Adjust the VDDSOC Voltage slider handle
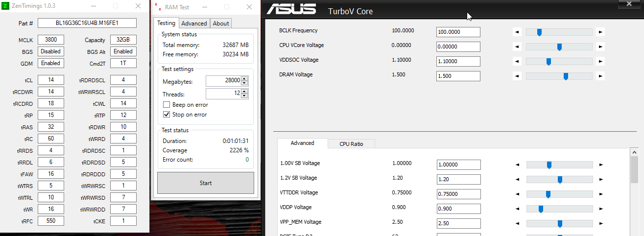Viewport: 644px width, 236px height. [549, 62]
